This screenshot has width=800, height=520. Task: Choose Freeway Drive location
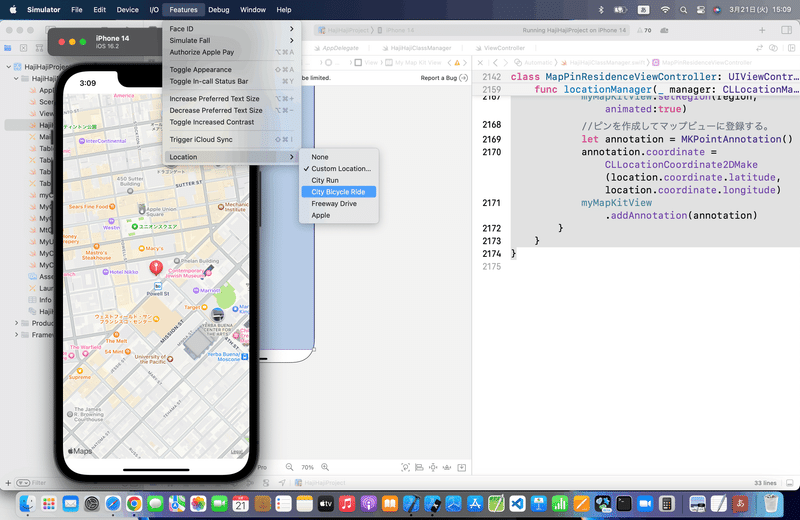(x=339, y=204)
